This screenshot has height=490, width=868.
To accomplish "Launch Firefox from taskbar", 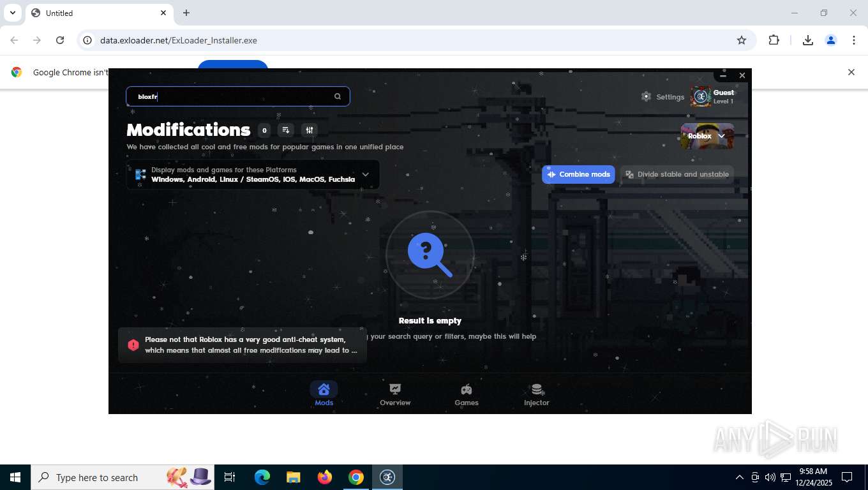I will tap(325, 477).
